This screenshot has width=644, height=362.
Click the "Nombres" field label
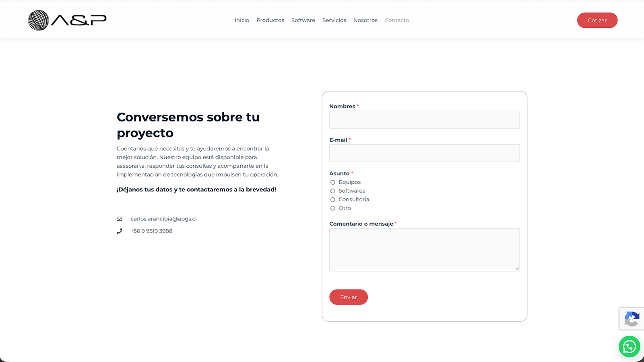click(x=342, y=106)
